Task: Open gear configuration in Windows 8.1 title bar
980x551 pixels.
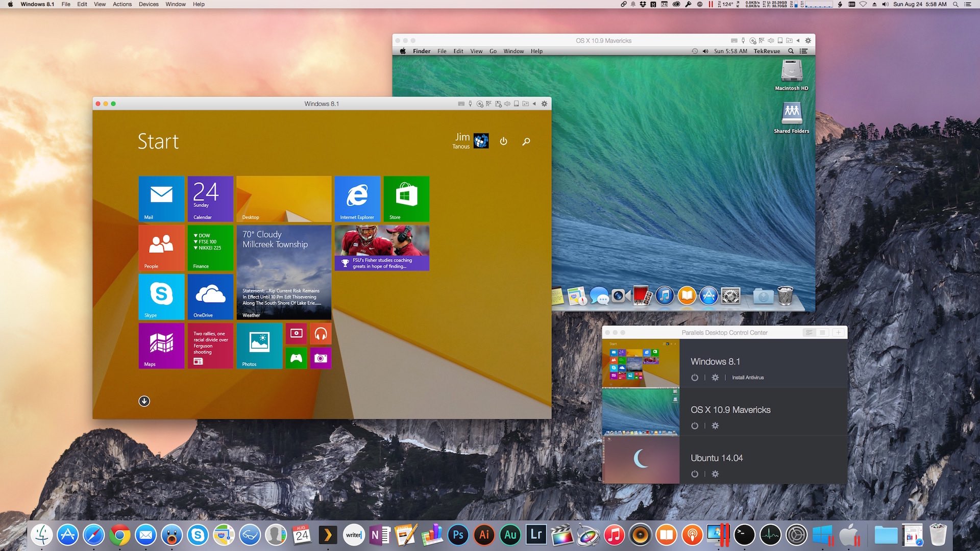Action: [544, 104]
